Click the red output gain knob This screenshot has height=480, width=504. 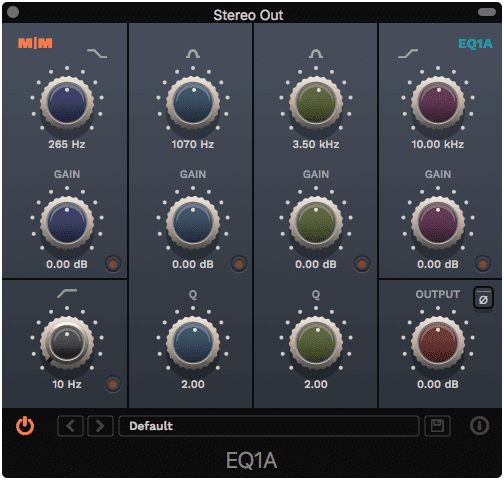click(x=438, y=343)
